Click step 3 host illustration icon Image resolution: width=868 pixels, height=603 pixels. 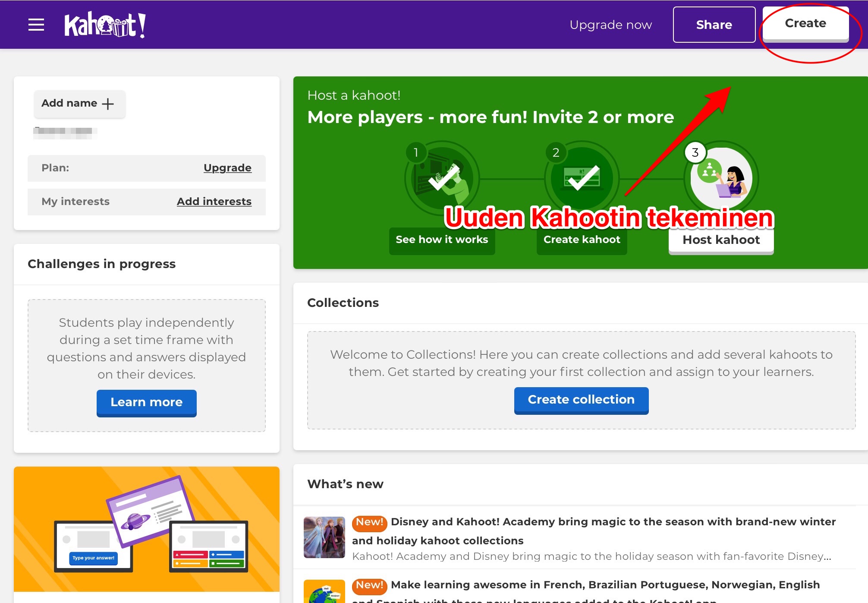(721, 178)
